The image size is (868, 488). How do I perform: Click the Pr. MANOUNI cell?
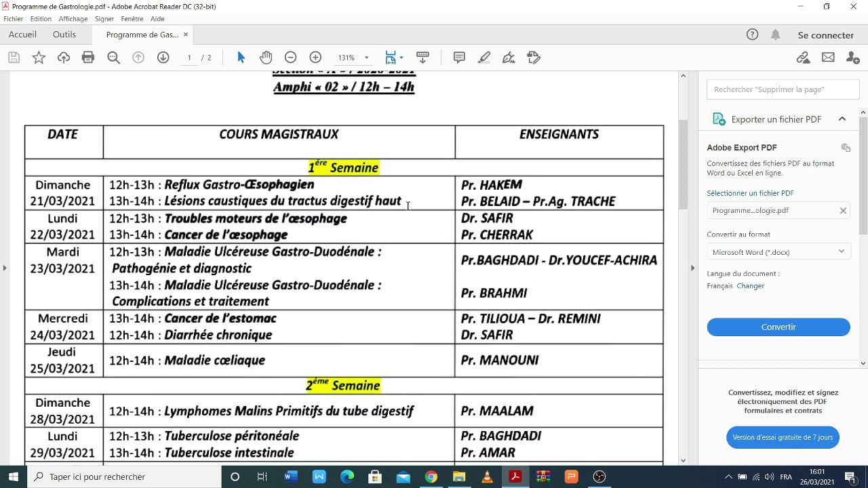(500, 361)
